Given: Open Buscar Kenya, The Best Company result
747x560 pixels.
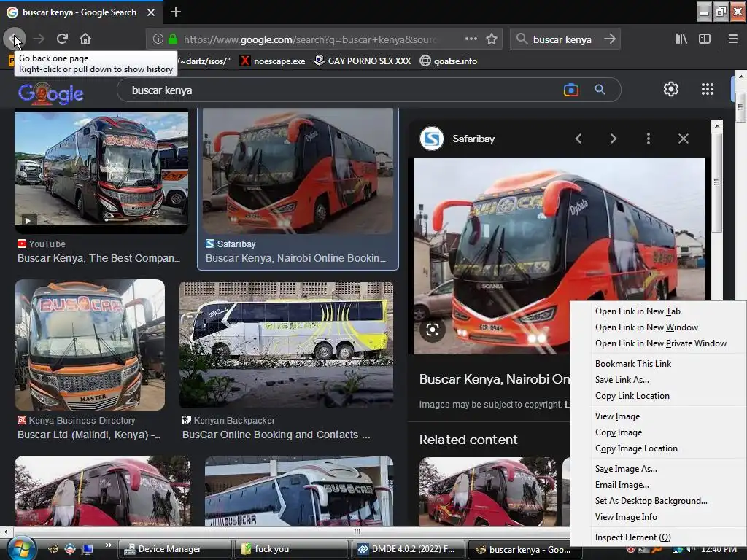Looking at the screenshot, I should tap(98, 258).
